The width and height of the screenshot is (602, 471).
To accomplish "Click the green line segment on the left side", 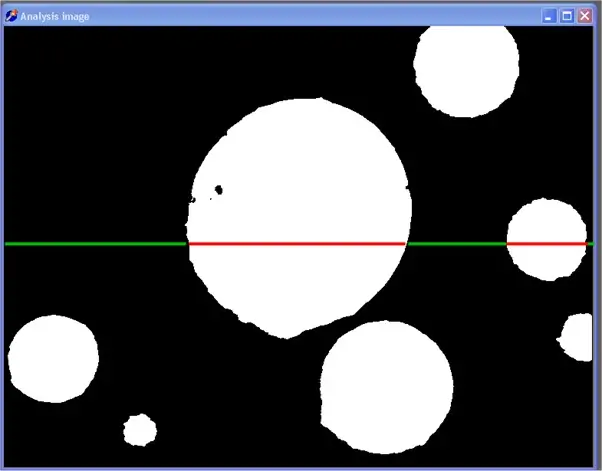I will tap(95, 243).
